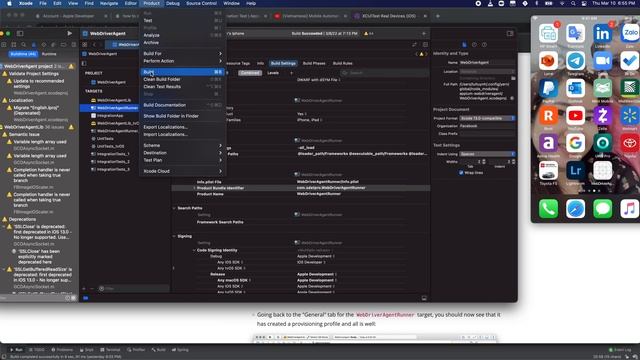Click the reveal arrow beside Full Path

(x=512, y=98)
